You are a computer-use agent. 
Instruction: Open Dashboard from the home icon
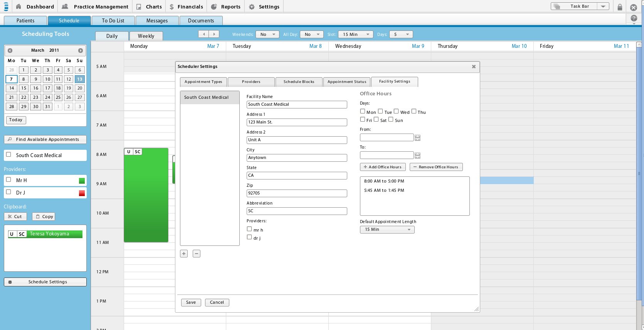pyautogui.click(x=35, y=7)
